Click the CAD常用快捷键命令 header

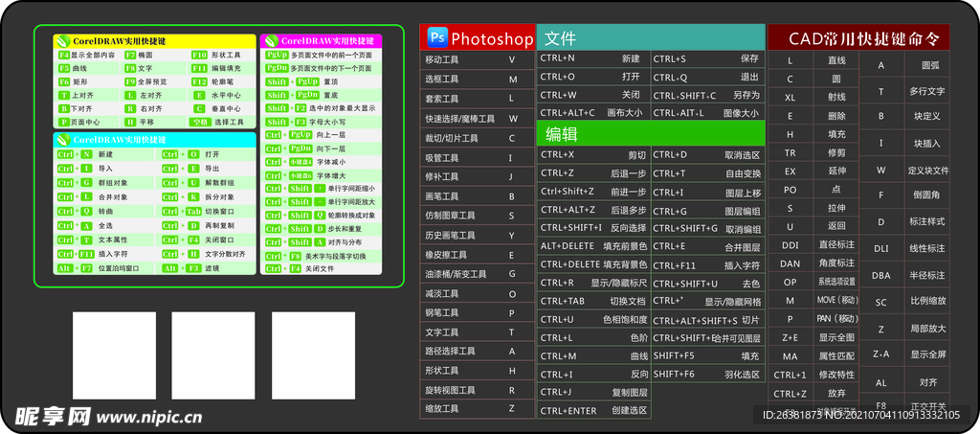coord(858,38)
